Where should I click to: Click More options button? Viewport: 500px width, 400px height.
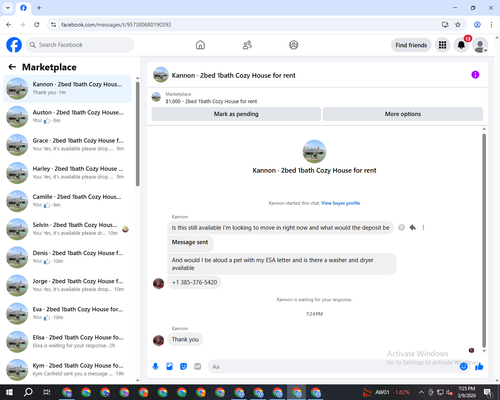coord(403,114)
